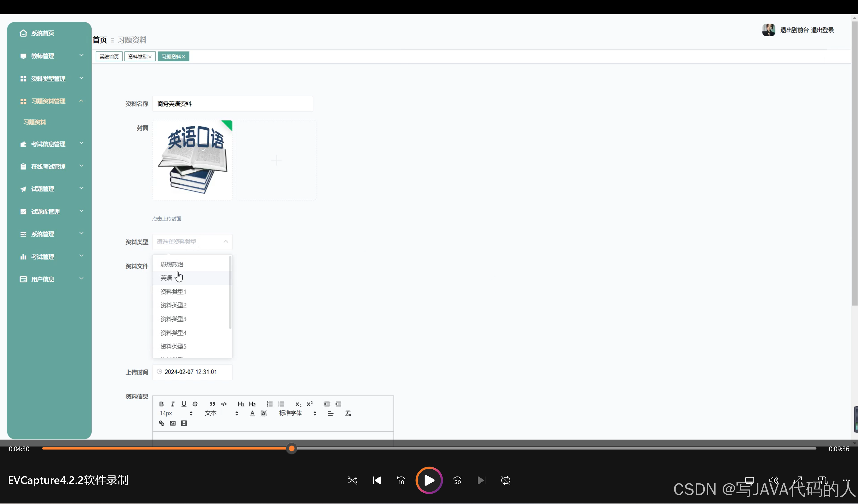Open the 标准字体 font family dropdown
Screen dimensions: 858x504
tap(298, 413)
